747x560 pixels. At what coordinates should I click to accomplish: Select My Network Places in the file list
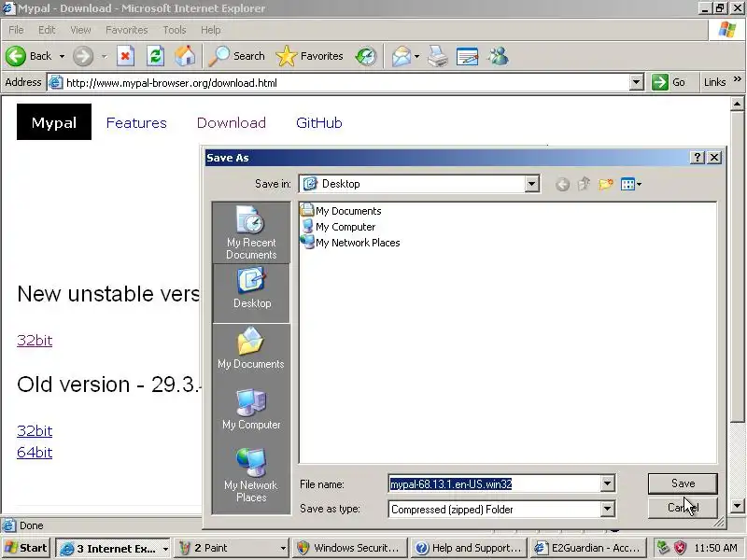point(351,243)
